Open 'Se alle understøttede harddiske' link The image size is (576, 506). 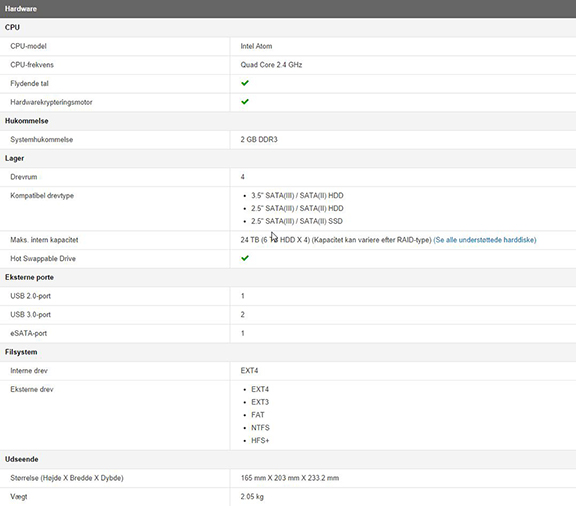(485, 240)
